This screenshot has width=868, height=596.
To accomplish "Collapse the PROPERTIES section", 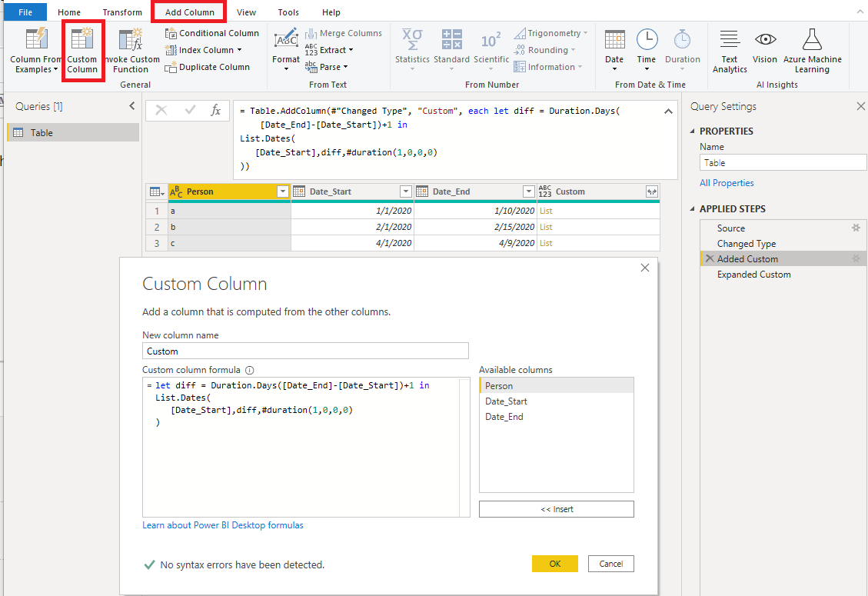I will click(693, 132).
